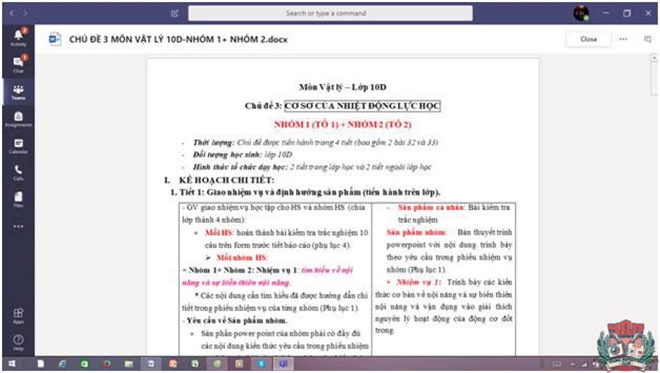
Task: Switch to Teams on the taskbar
Action: [x=283, y=364]
